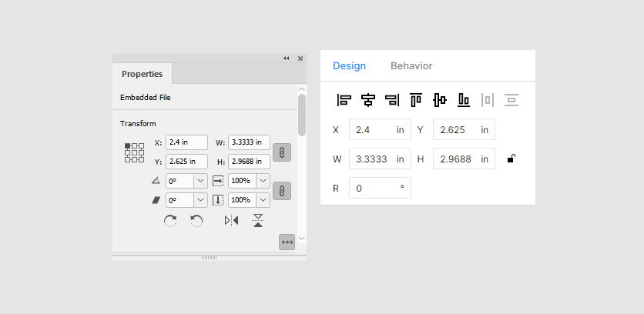Click the H field showing 2.9688 in
The width and height of the screenshot is (644, 314).
tap(250, 162)
